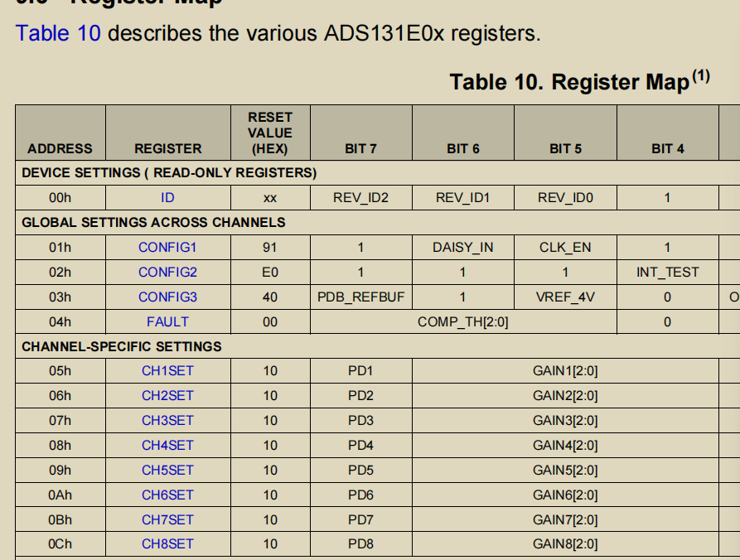740x560 pixels.
Task: Click the 02h address cell
Action: (x=60, y=273)
